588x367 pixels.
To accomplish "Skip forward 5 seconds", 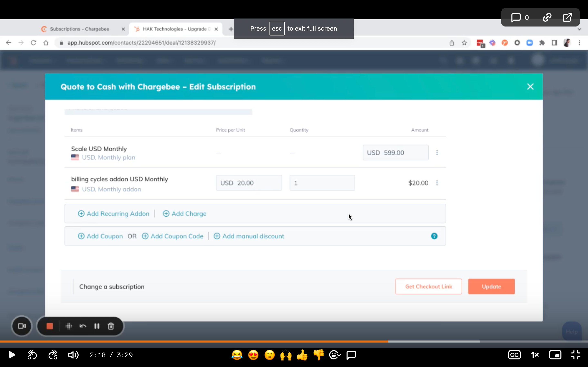I will (53, 355).
